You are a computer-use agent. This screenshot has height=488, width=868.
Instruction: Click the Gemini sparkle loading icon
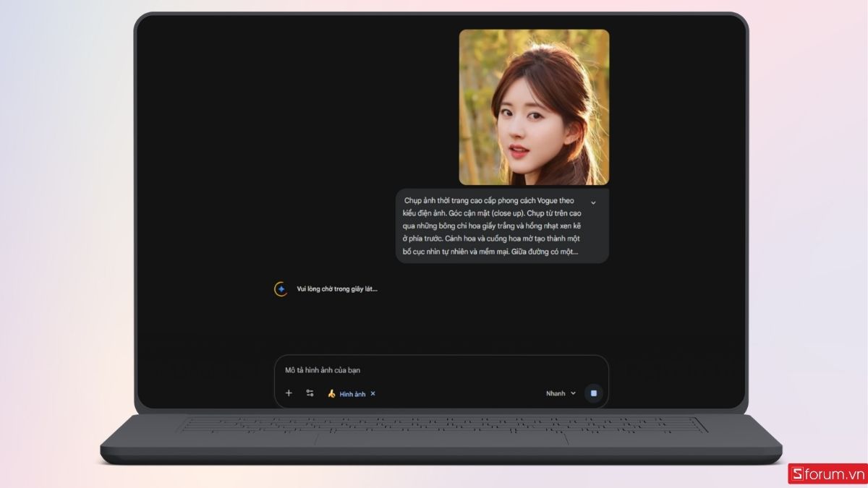(281, 289)
